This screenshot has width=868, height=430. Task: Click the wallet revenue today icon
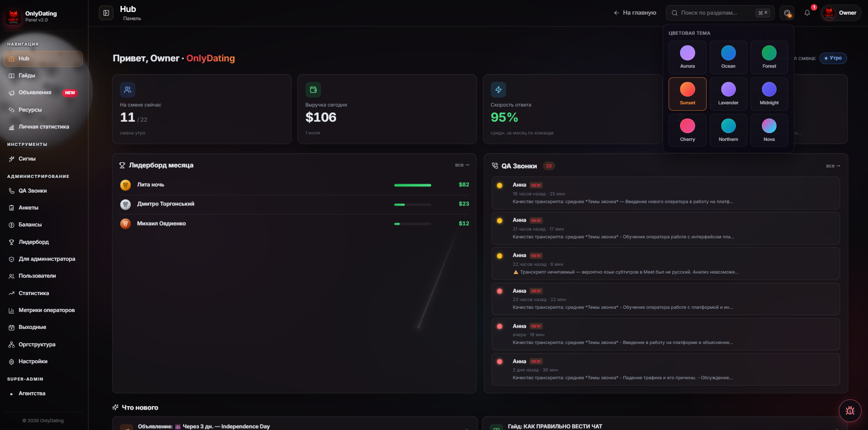point(313,90)
